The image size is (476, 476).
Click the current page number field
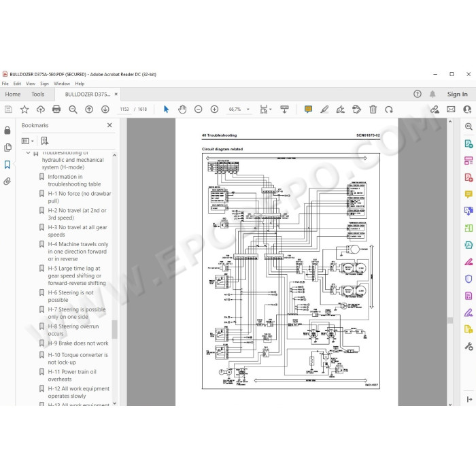(x=124, y=109)
